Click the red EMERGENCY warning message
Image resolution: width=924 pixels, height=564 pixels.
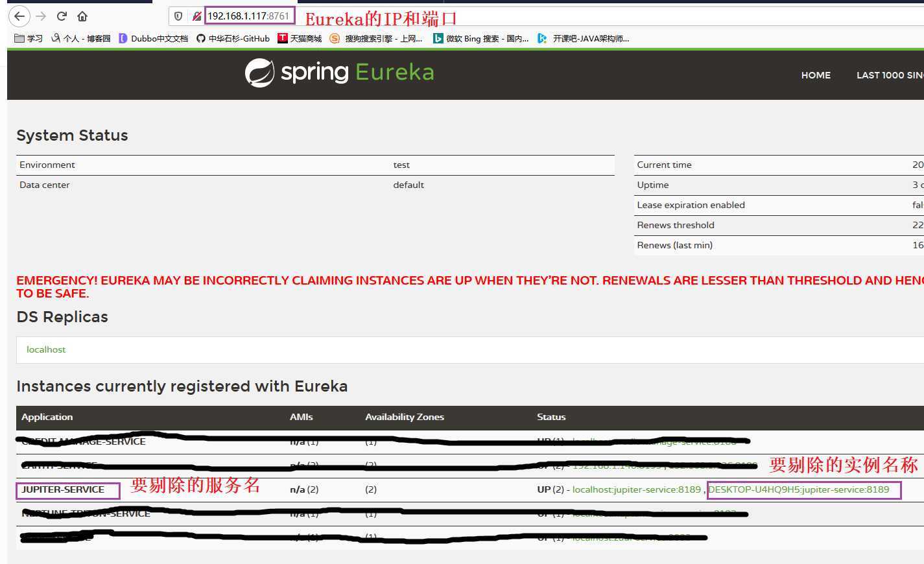pos(470,287)
